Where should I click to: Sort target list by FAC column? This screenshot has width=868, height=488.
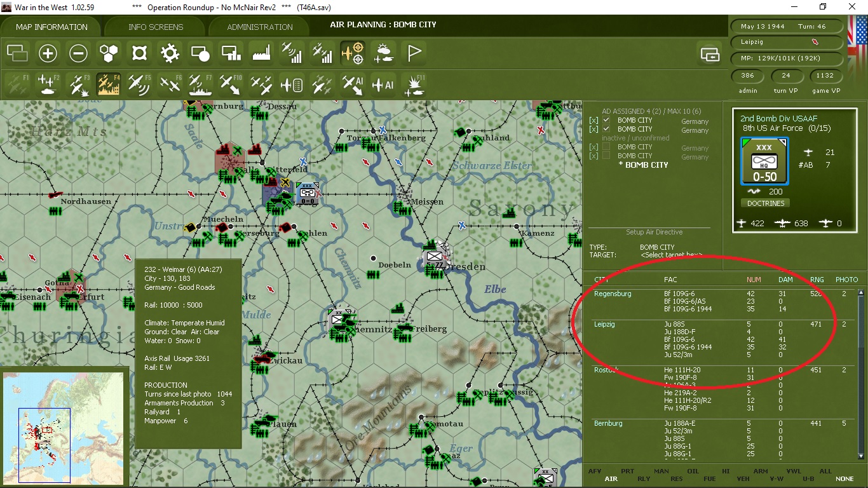[670, 280]
